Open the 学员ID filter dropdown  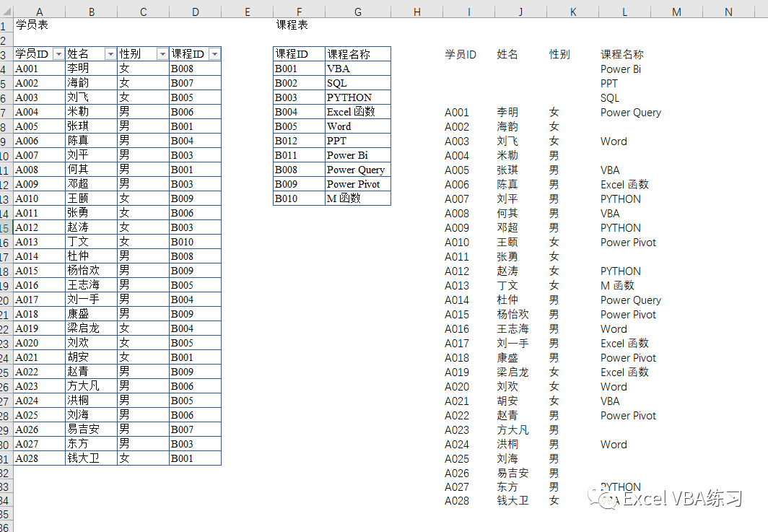click(x=58, y=54)
